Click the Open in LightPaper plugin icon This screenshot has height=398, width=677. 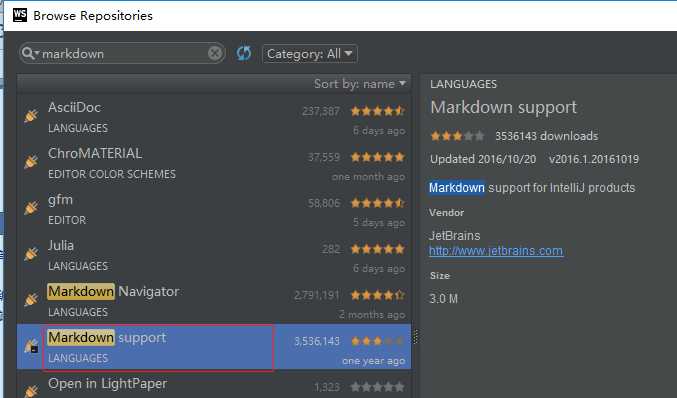tap(32, 391)
